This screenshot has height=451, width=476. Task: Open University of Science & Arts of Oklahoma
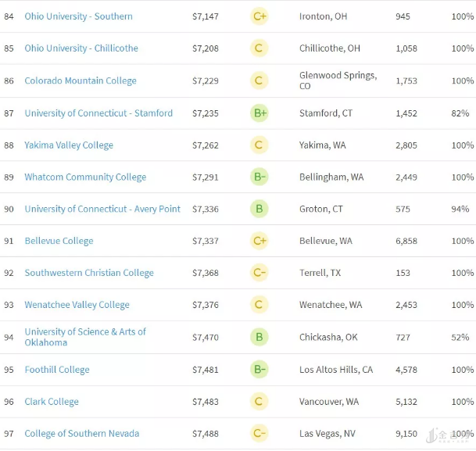click(85, 337)
